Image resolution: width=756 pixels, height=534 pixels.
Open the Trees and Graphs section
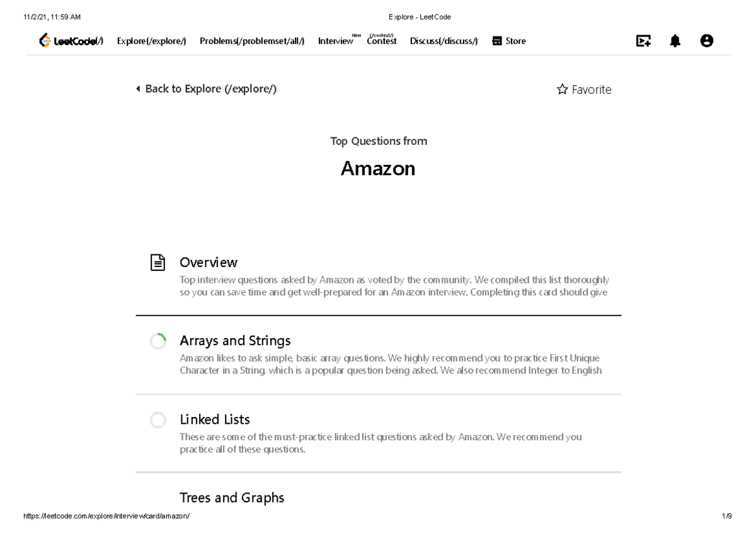232,497
